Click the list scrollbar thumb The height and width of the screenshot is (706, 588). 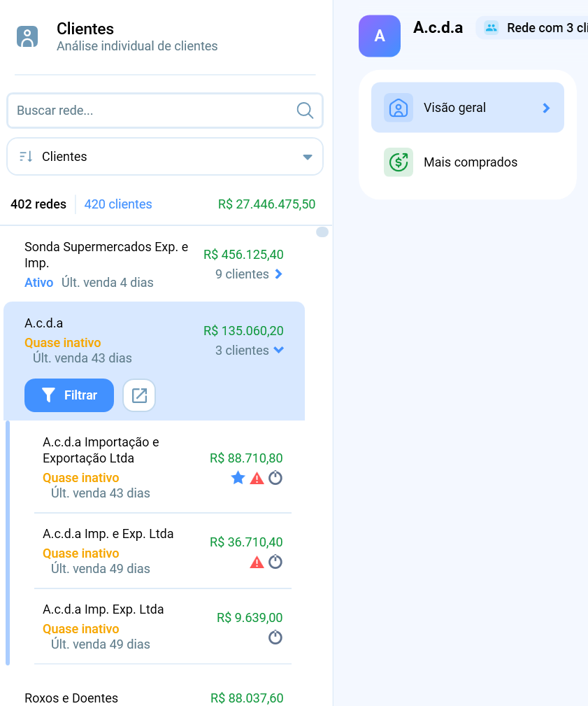[322, 232]
